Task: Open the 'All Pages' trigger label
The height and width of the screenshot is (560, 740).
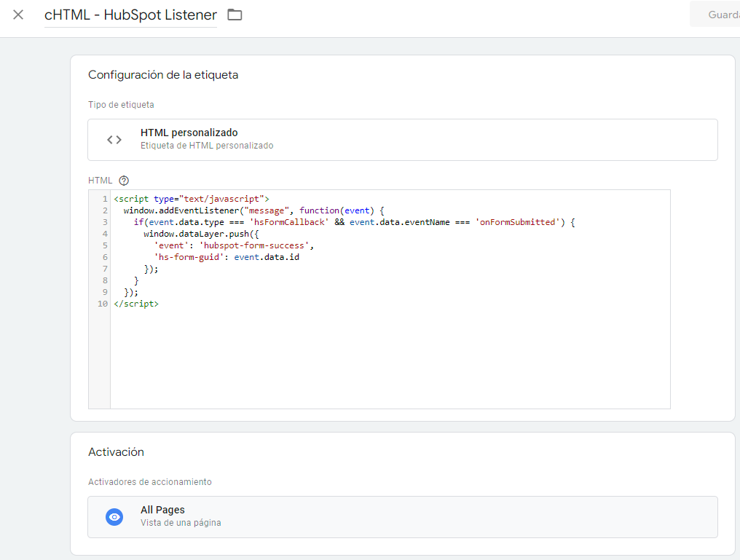Action: tap(162, 510)
